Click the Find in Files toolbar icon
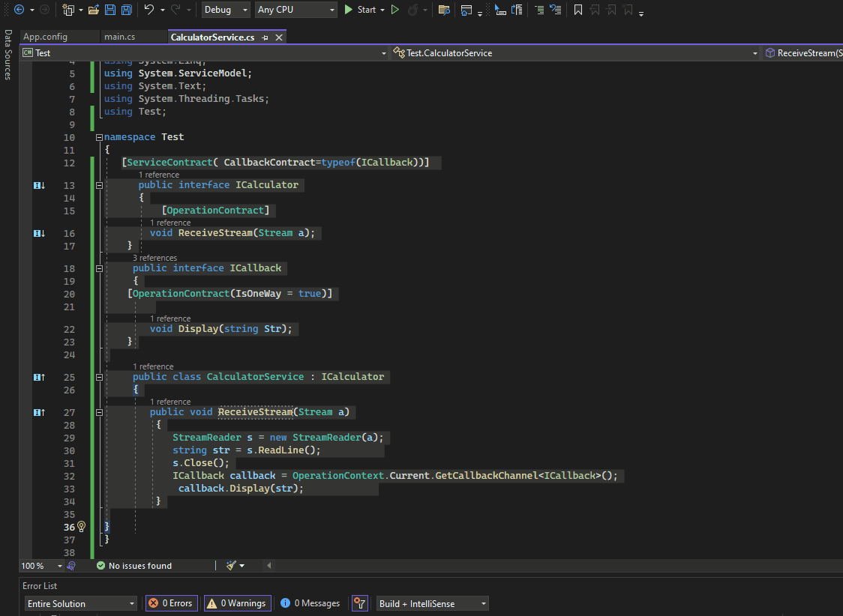The height and width of the screenshot is (616, 843). tap(445, 10)
